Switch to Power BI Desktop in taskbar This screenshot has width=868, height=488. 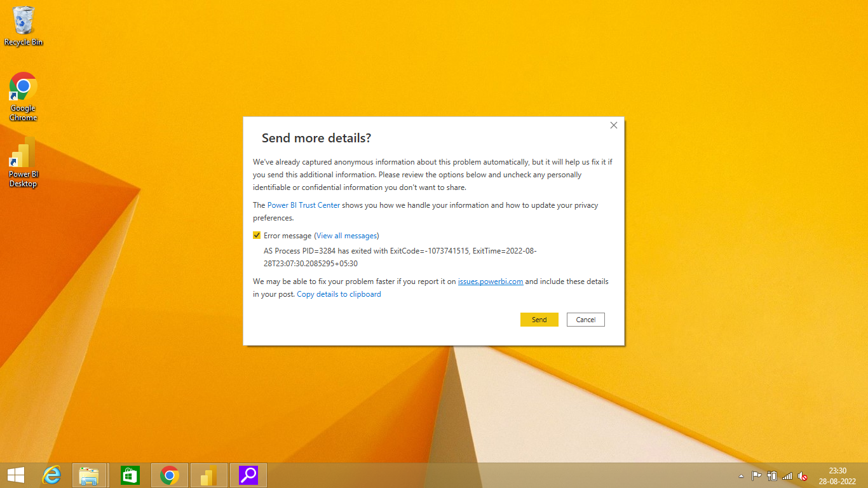coord(208,475)
